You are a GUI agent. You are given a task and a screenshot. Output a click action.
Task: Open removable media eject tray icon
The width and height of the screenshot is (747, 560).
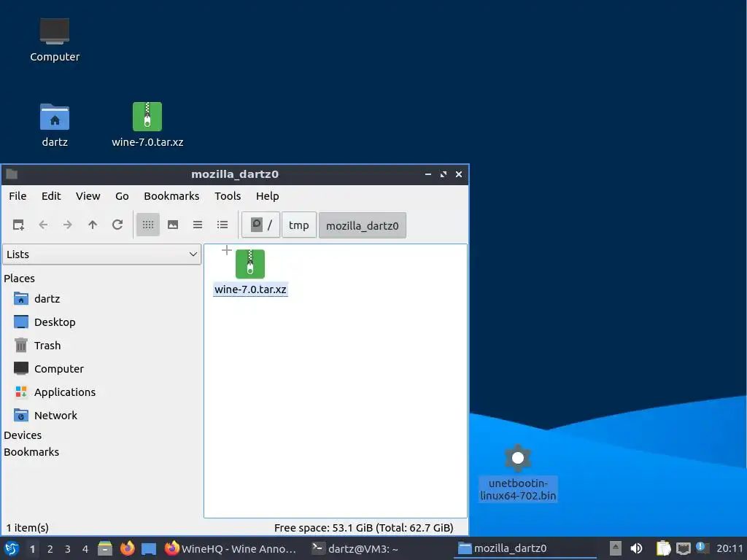click(616, 548)
